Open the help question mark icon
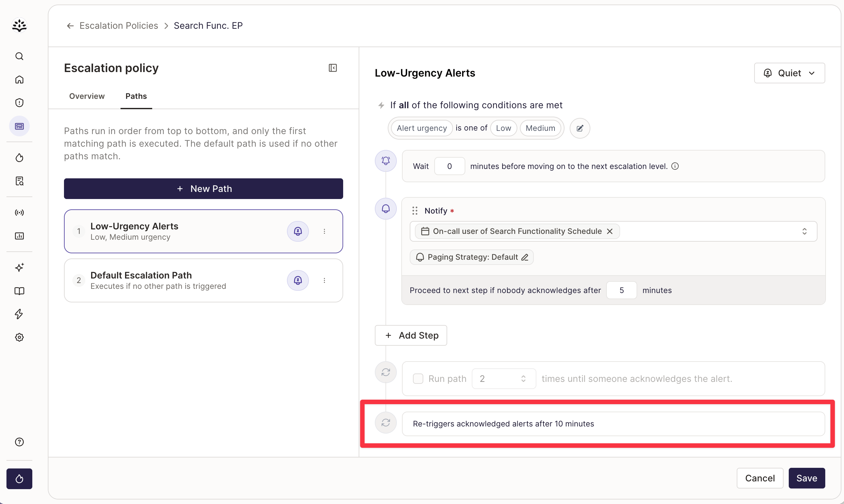Screen dimensions: 844x504 tap(19, 442)
